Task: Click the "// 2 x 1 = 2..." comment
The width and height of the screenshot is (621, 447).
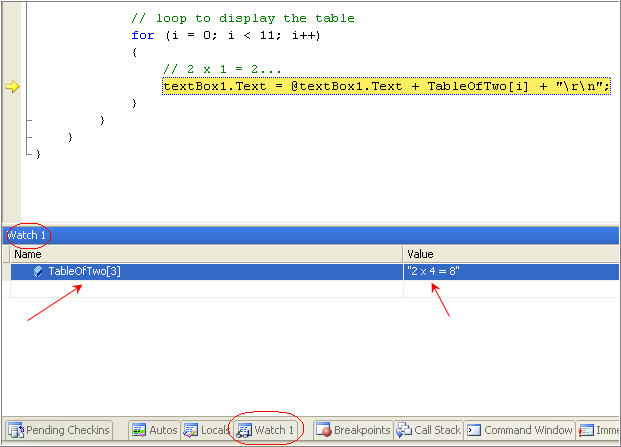Action: click(x=222, y=69)
